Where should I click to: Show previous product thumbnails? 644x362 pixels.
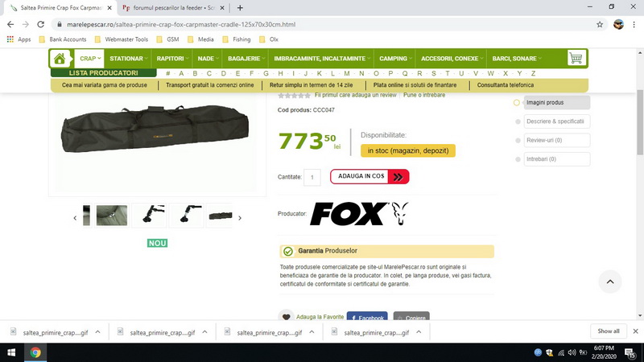(75, 218)
